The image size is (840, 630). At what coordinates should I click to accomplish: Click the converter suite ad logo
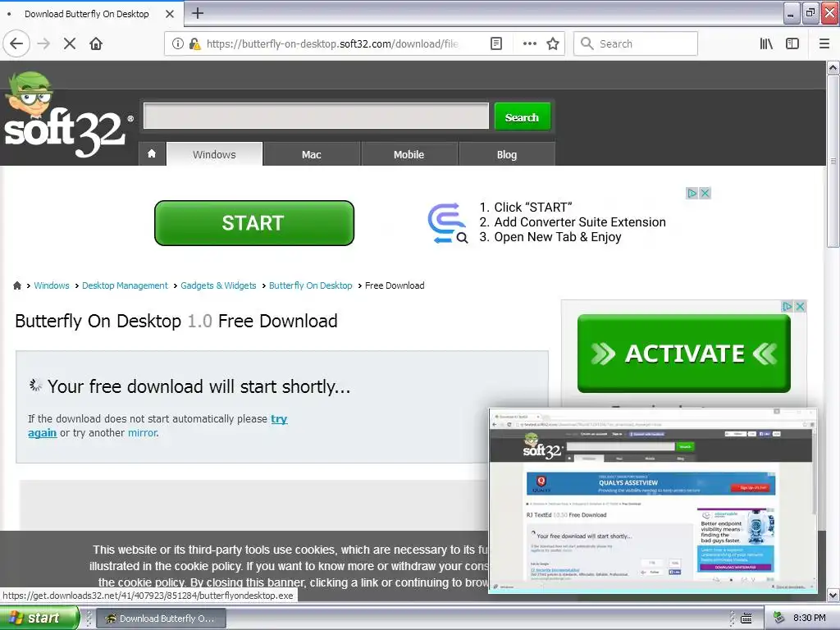click(448, 223)
